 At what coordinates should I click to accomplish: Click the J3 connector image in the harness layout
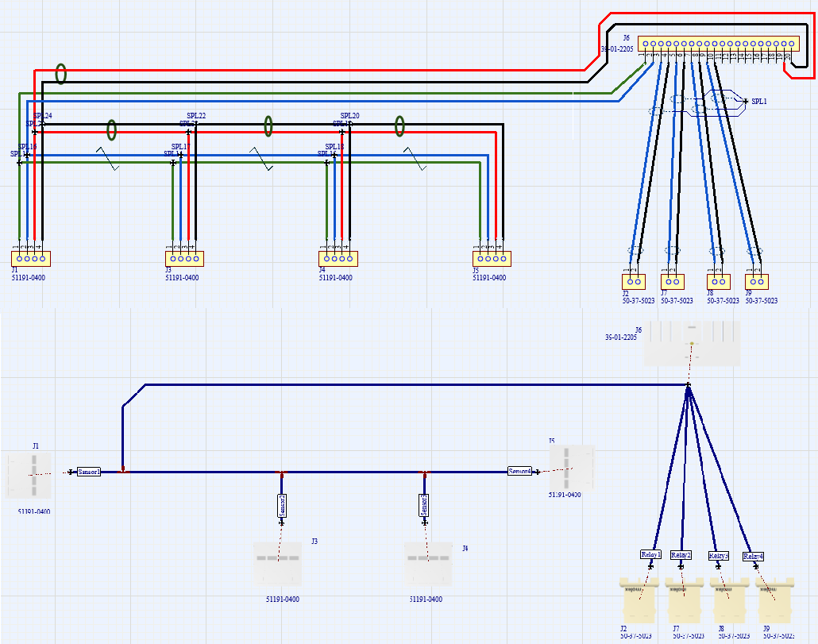pos(277,564)
